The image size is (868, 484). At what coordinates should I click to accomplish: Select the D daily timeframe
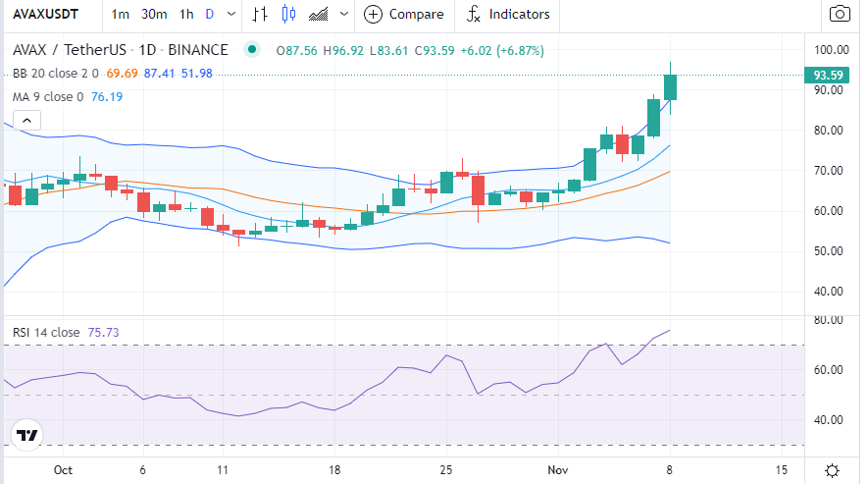click(x=210, y=14)
